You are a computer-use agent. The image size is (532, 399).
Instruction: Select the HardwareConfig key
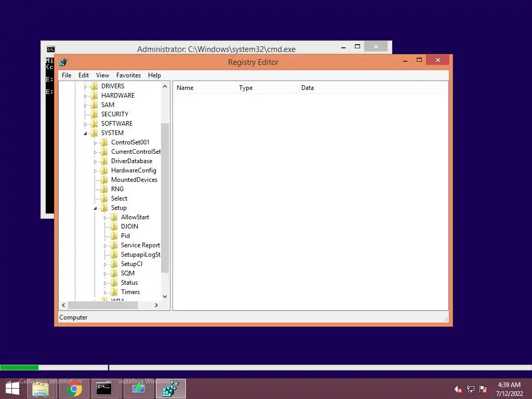tap(134, 170)
